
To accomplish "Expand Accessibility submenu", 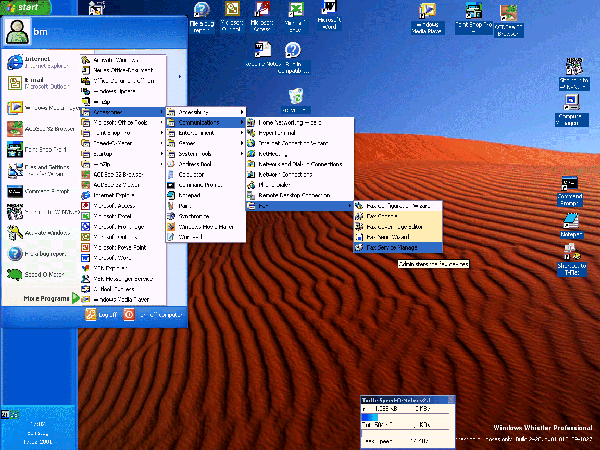I will point(205,112).
